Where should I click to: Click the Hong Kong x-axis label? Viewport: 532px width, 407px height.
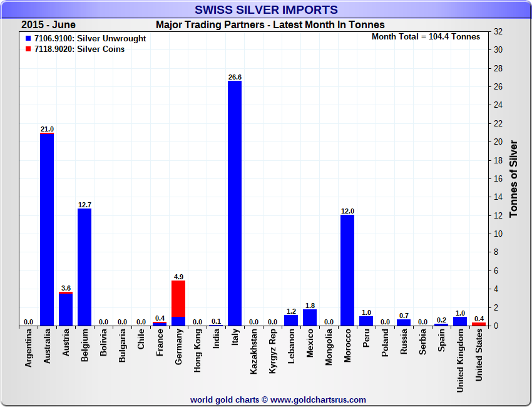coord(198,351)
